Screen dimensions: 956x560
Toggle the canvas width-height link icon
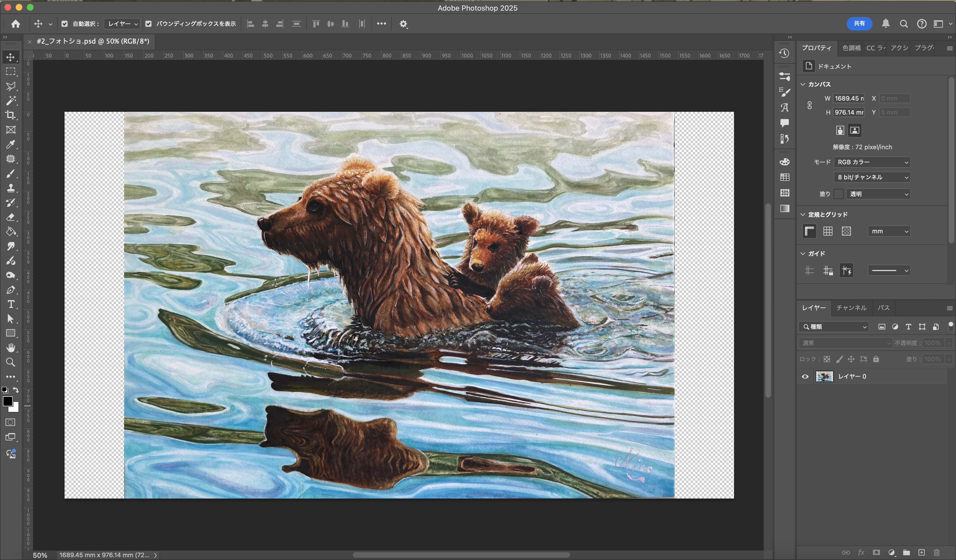click(x=809, y=105)
